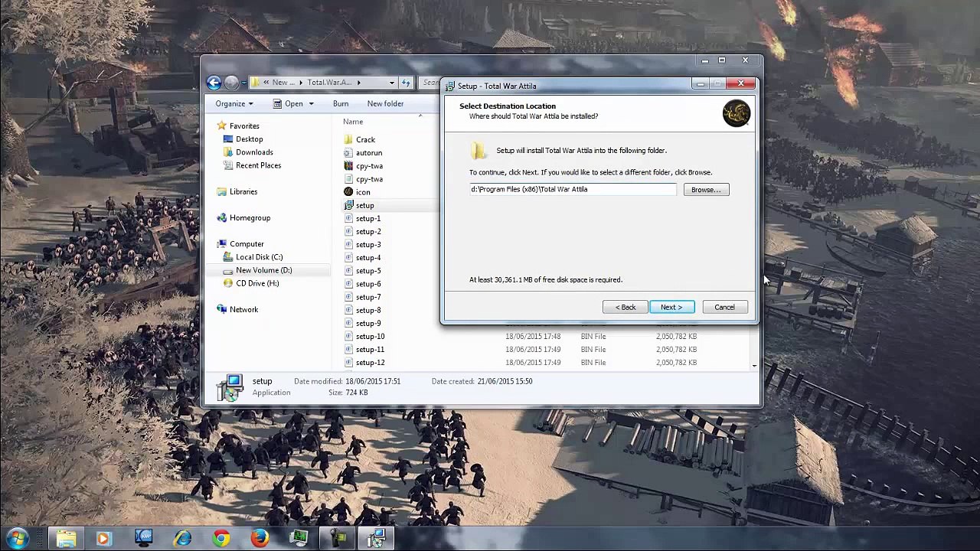Screen dimensions: 980x551
Task: Refresh the Explorer folder view
Action: pos(406,83)
